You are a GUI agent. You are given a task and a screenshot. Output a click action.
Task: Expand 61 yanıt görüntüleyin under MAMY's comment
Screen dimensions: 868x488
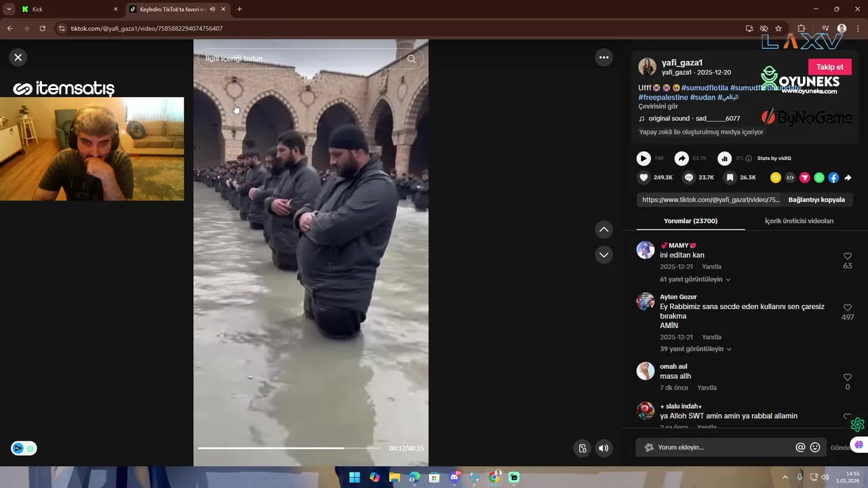point(695,279)
